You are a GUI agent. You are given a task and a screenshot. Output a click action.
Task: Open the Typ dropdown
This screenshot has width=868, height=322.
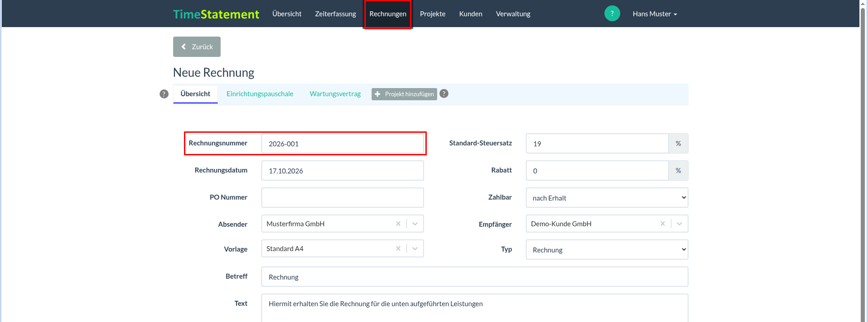607,250
